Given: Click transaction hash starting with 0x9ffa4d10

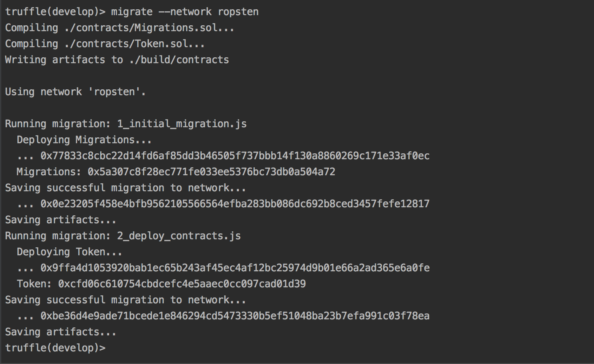Looking at the screenshot, I should coord(235,268).
